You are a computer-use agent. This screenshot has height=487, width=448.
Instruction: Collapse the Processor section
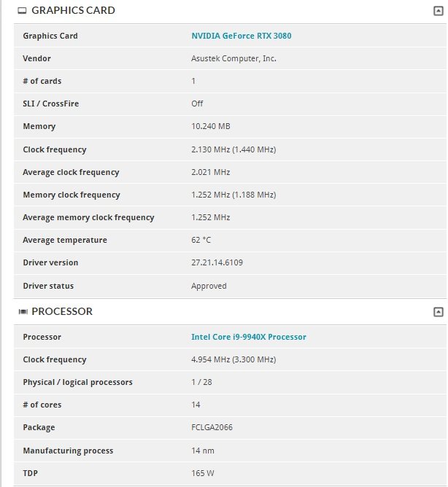[x=438, y=312]
